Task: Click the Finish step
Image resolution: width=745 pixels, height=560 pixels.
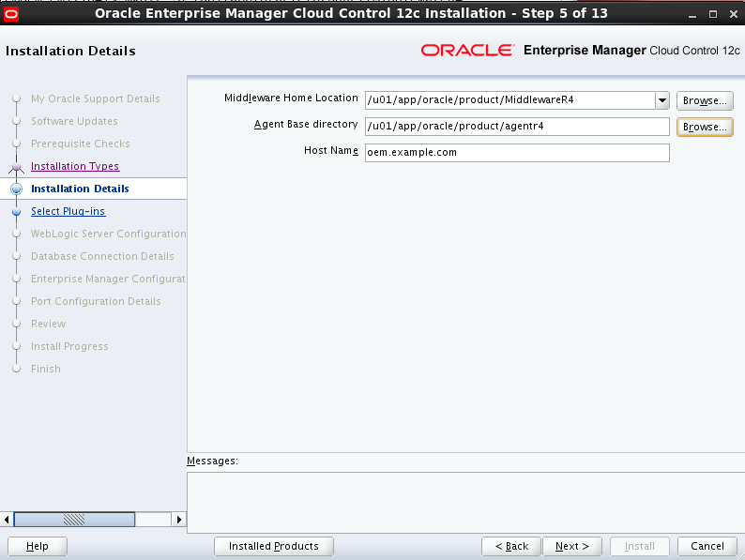Action: click(x=46, y=369)
